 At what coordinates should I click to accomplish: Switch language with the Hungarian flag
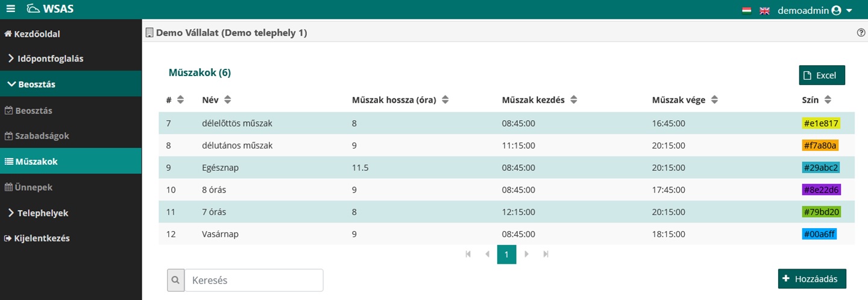tap(746, 10)
